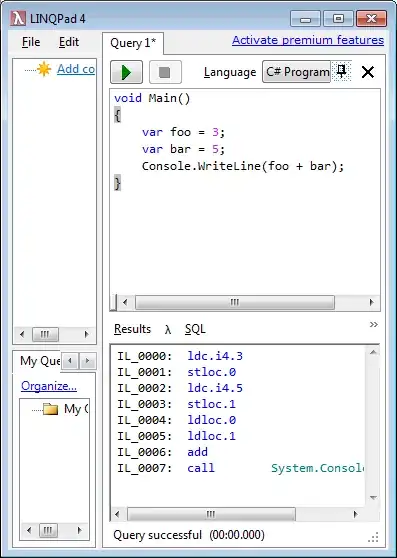Click the Add connection link
This screenshot has width=397, height=558.
point(76,69)
